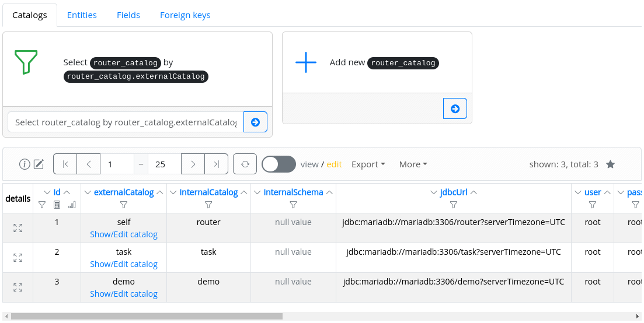
Task: Filter the externalCatalog column
Action: point(124,205)
